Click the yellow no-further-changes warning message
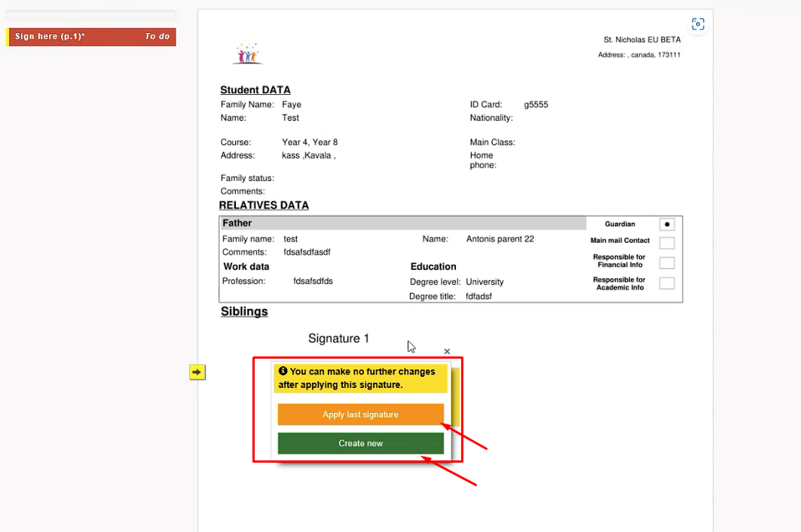 361,378
